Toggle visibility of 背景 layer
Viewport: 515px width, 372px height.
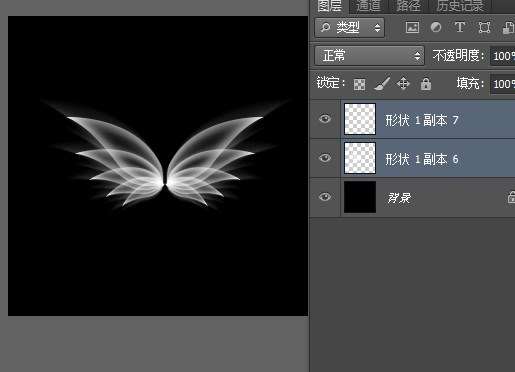pos(325,197)
